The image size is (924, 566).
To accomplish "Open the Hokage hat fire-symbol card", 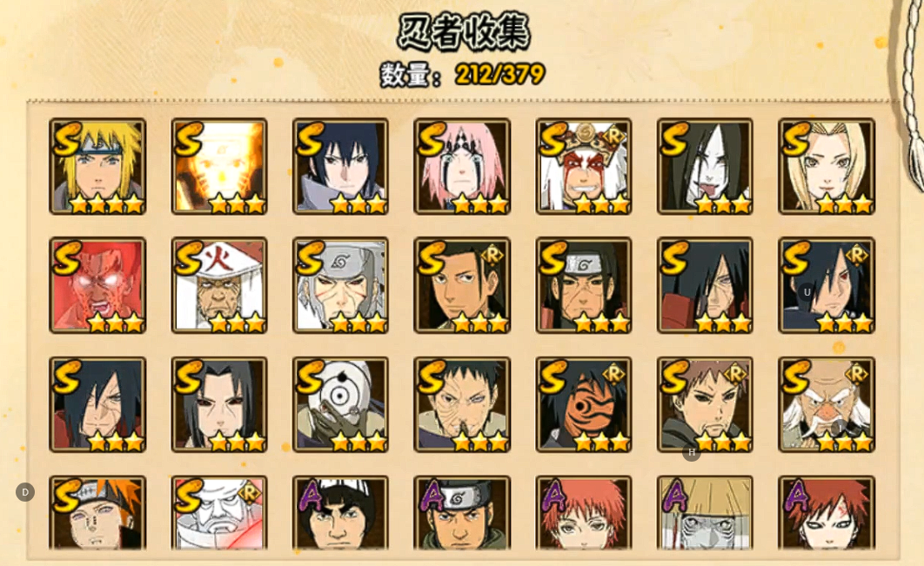I will pos(219,286).
